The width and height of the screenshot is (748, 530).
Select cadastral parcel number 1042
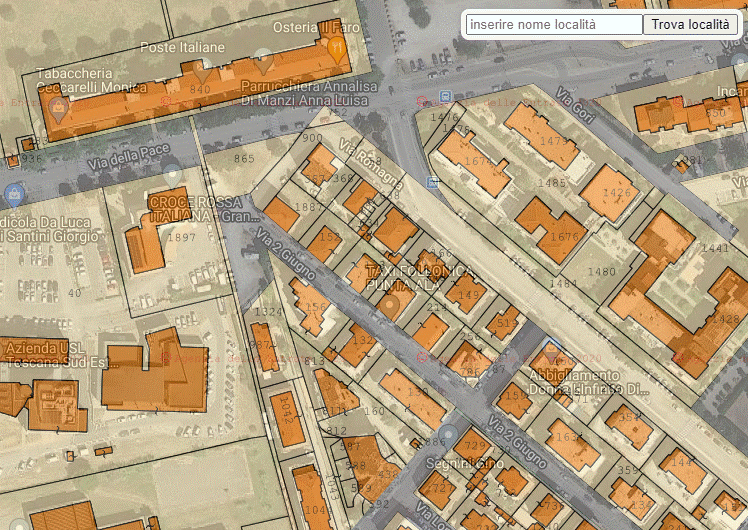(x=287, y=407)
